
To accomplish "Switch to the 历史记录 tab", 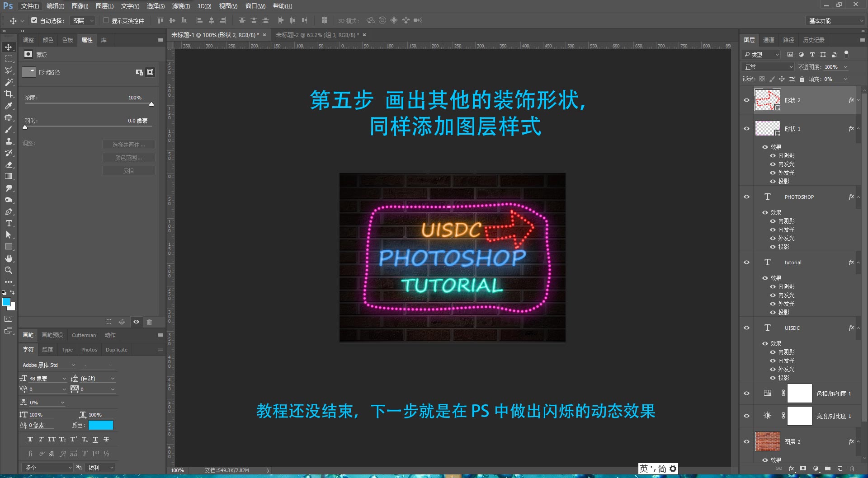I will pyautogui.click(x=813, y=40).
